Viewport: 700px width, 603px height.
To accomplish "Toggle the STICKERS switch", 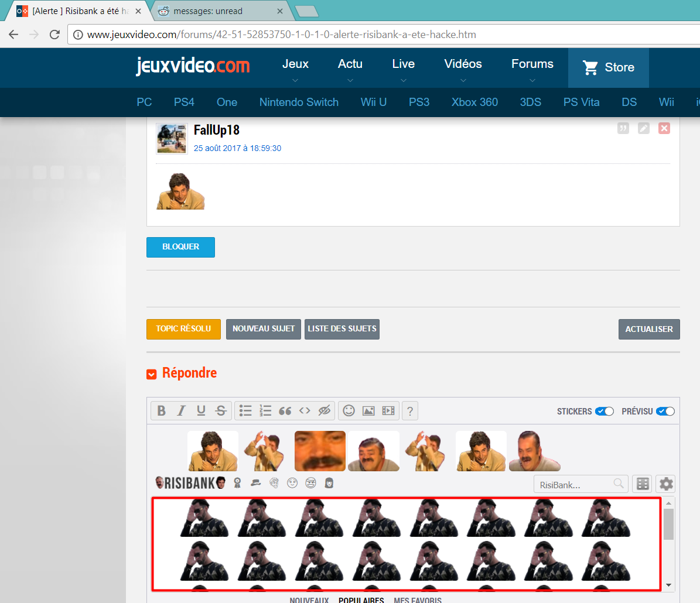I will (605, 411).
